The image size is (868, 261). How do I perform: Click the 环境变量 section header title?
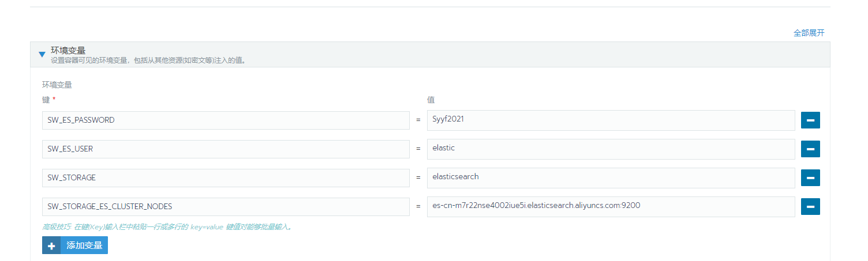click(x=68, y=51)
